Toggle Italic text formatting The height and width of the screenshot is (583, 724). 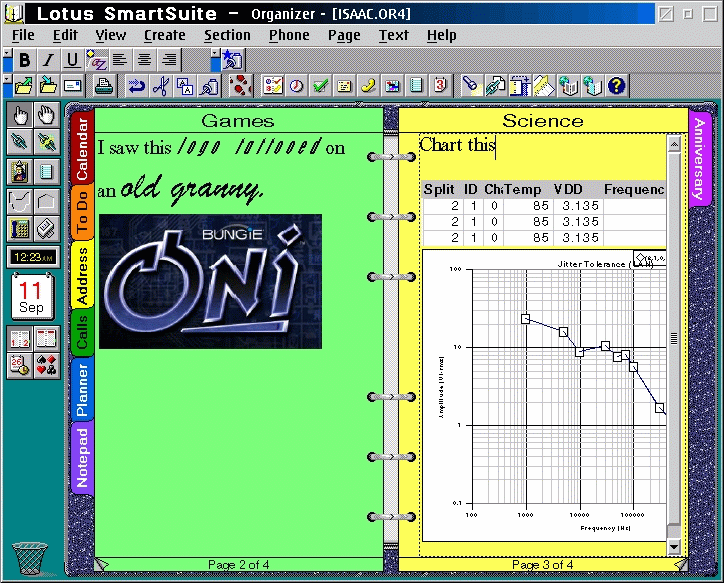(48, 60)
